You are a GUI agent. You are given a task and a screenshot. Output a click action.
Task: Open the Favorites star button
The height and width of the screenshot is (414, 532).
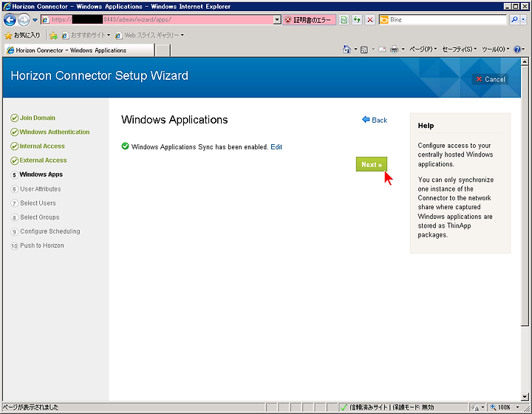pos(22,35)
